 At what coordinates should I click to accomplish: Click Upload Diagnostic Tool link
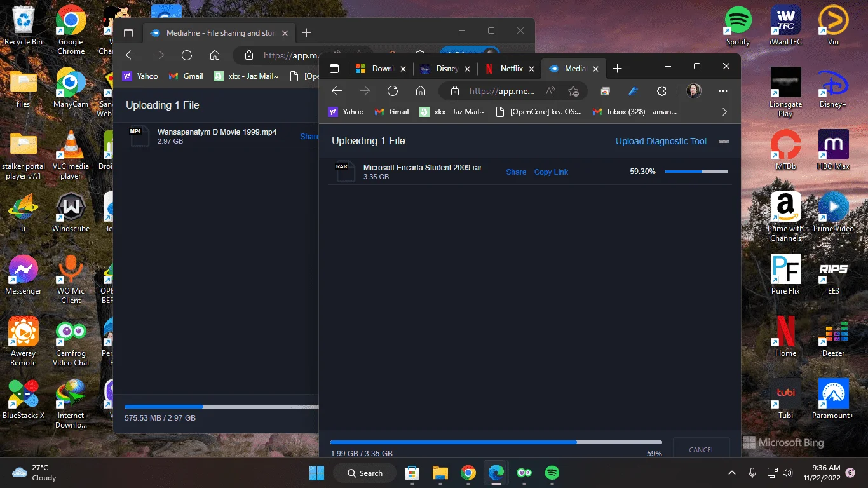tap(661, 141)
